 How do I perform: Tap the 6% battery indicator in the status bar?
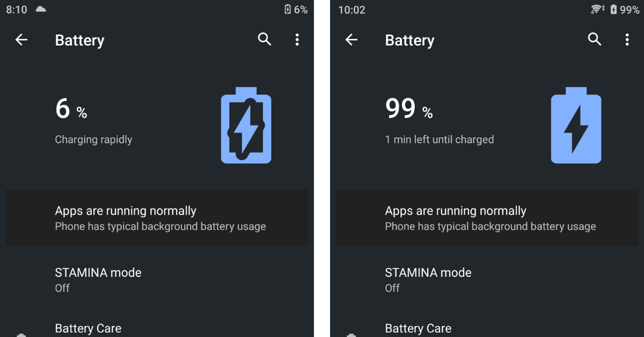(x=296, y=9)
